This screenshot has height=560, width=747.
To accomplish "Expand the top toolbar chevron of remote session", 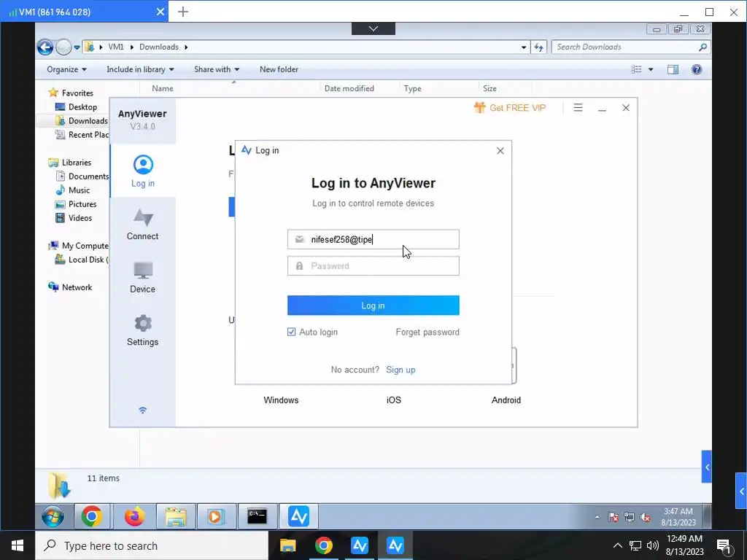I will click(x=373, y=28).
